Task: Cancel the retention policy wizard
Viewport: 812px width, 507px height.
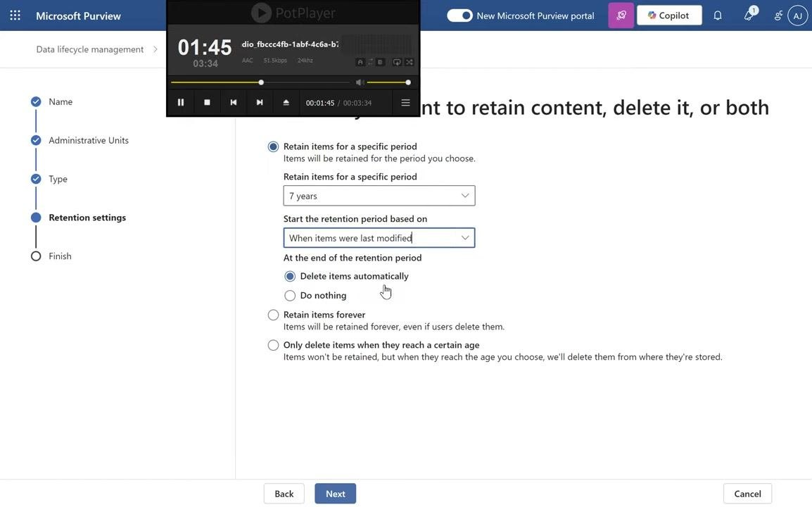Action: tap(747, 494)
